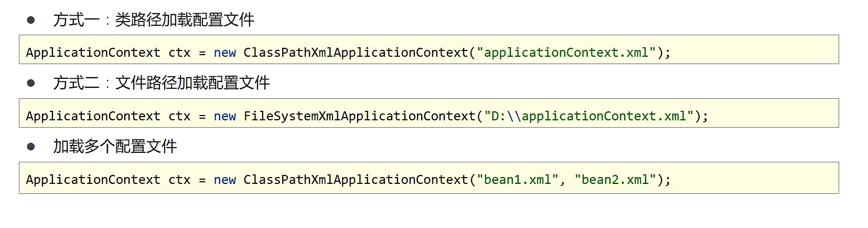Image resolution: width=868 pixels, height=228 pixels.
Task: Click the heading 方式二：文件路径加载配置文件
Action: click(162, 83)
